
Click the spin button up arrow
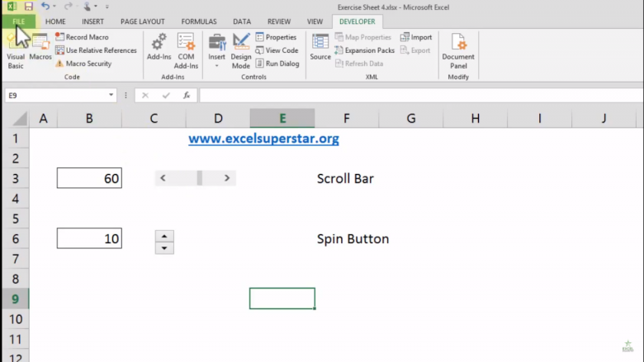click(164, 237)
